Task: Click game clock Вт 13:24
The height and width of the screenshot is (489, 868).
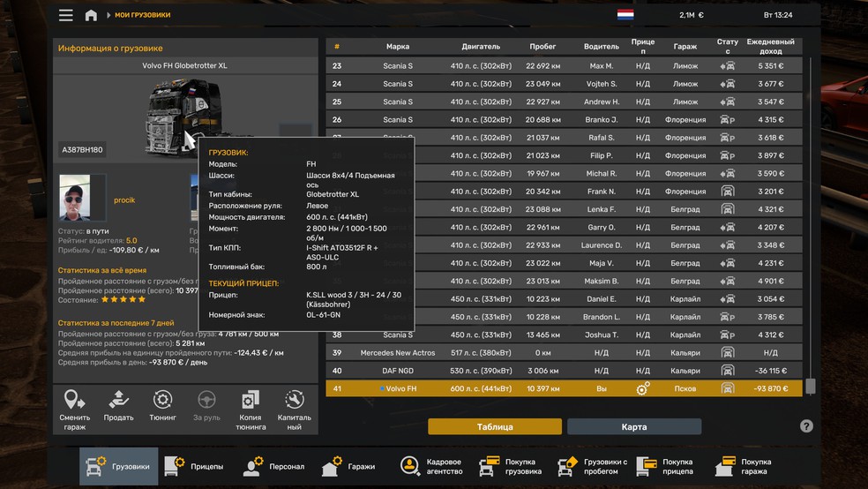Action: pos(778,15)
